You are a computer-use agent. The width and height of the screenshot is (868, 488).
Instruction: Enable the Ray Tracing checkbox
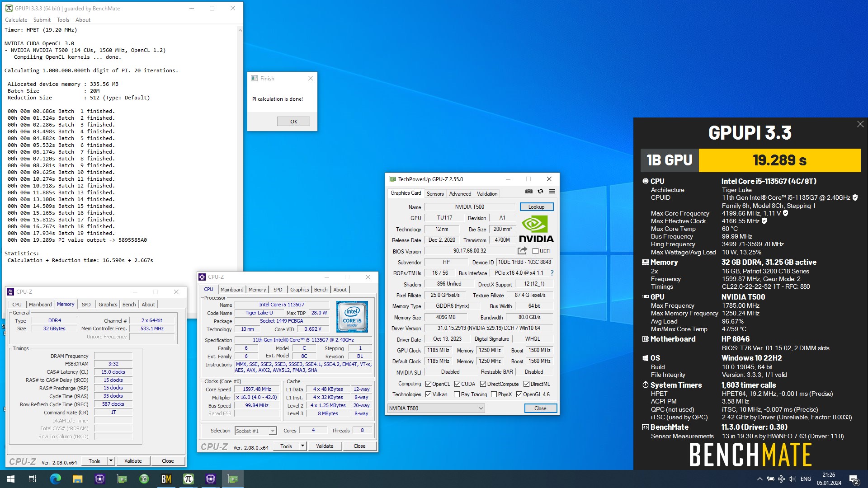(457, 394)
